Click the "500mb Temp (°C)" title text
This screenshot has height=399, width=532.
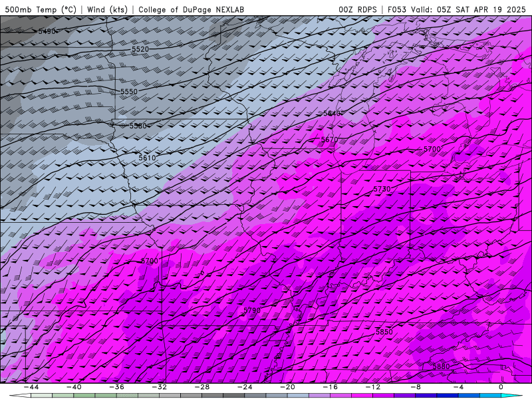point(41,9)
